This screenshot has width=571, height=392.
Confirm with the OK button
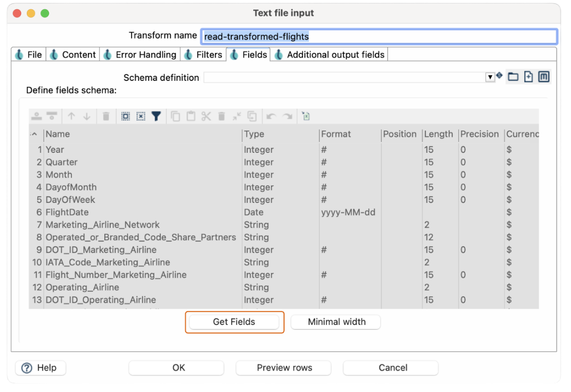(176, 368)
